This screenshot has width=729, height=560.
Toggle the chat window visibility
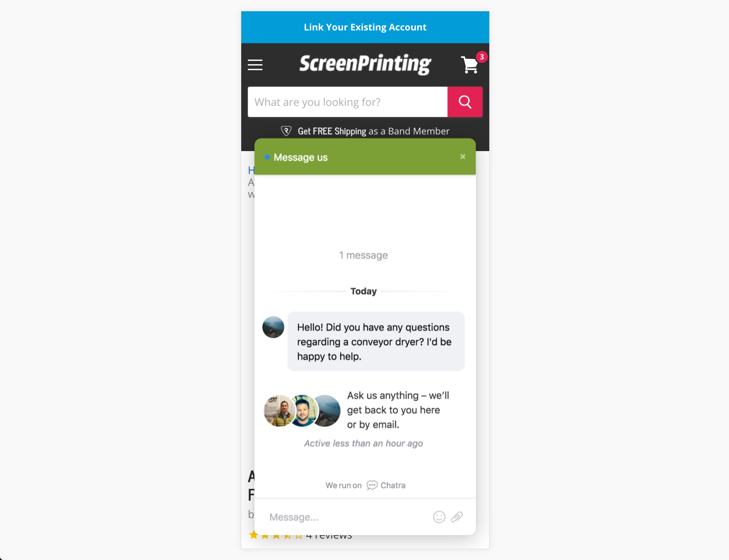click(463, 156)
